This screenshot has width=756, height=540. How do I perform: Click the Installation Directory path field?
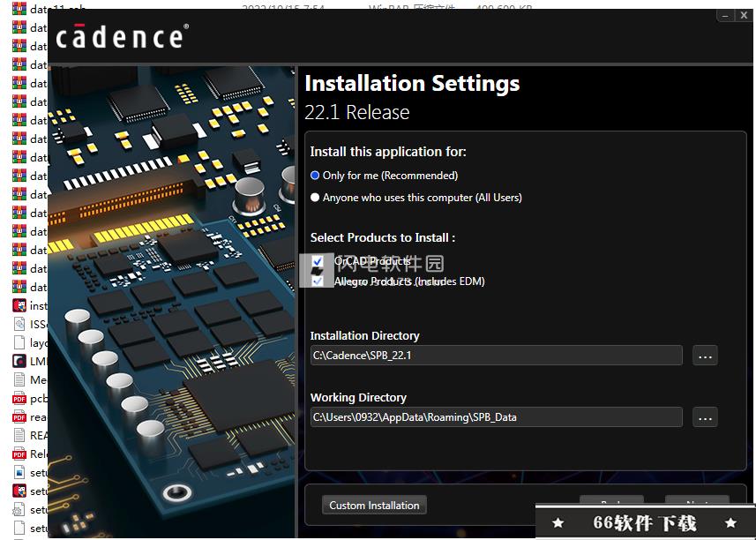pos(496,356)
